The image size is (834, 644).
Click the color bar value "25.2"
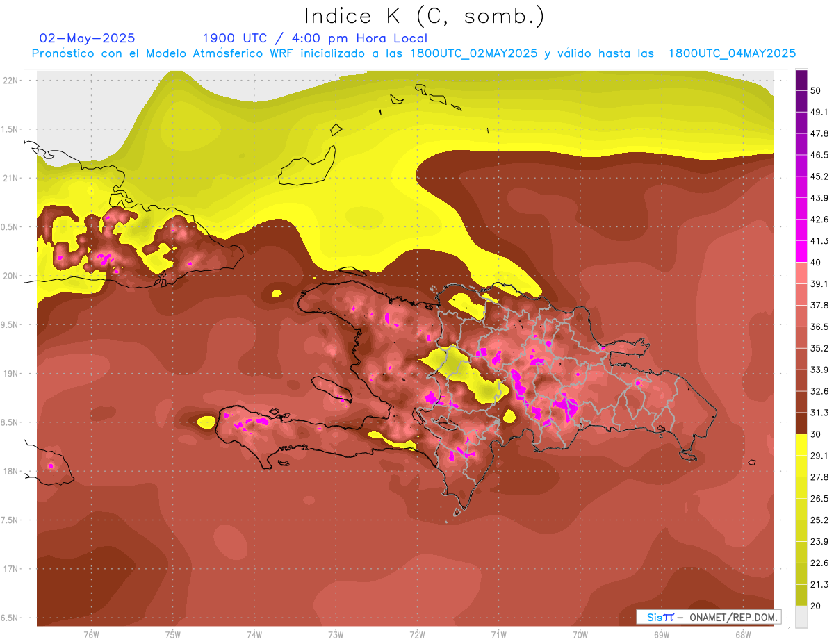[x=819, y=520]
